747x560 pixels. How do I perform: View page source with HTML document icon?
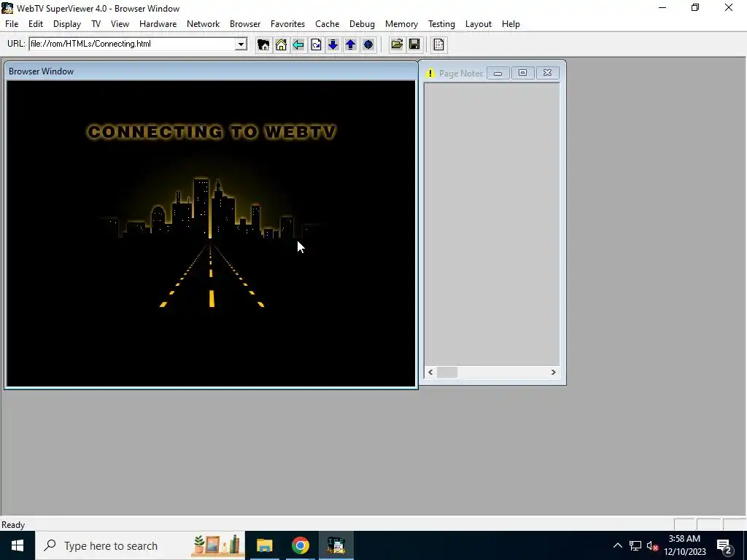(x=438, y=44)
